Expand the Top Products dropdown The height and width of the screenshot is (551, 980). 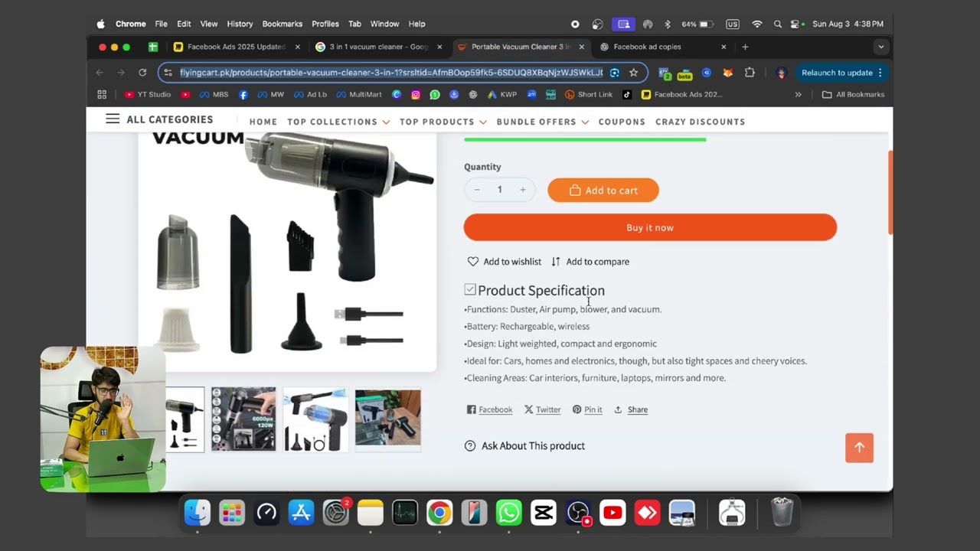pos(443,122)
